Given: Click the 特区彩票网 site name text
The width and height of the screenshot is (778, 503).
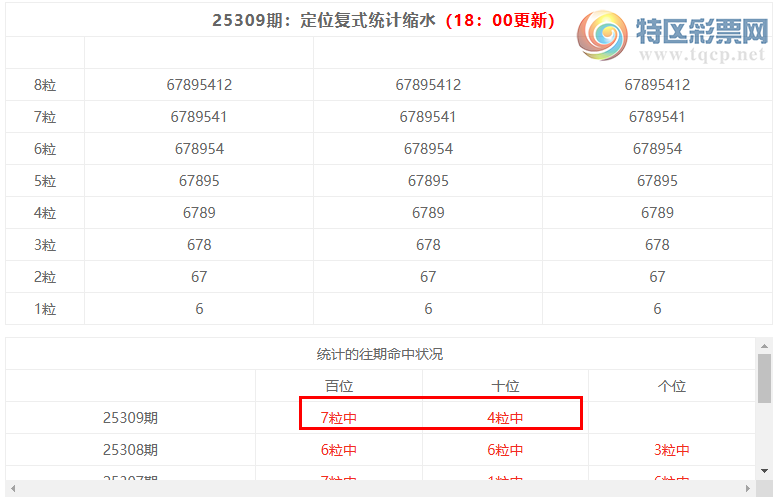Looking at the screenshot, I should 700,34.
